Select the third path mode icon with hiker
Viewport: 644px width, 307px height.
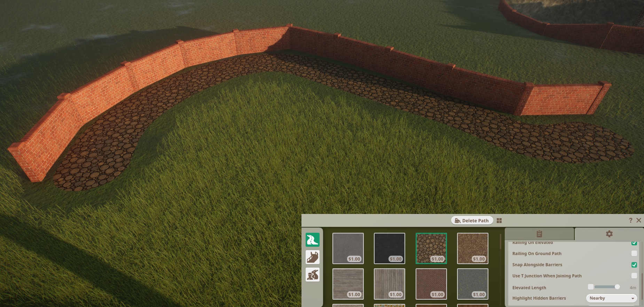[x=313, y=275]
